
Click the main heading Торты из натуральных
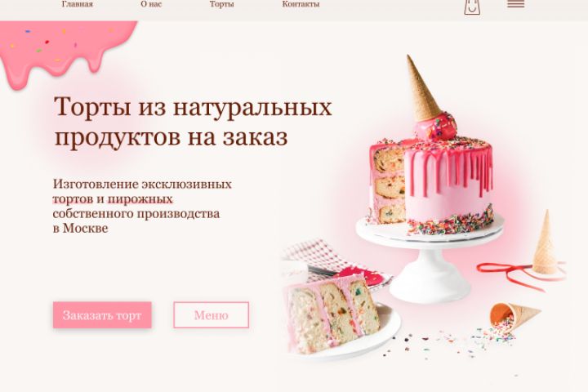(193, 107)
